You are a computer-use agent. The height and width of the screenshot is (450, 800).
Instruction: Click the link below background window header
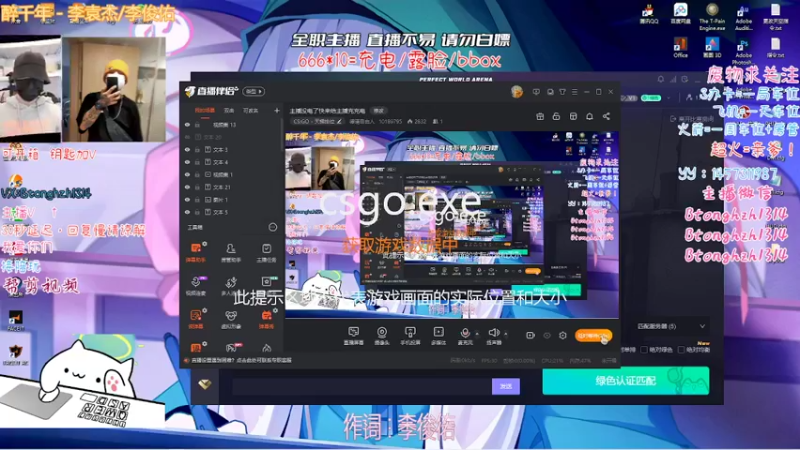tap(693, 118)
